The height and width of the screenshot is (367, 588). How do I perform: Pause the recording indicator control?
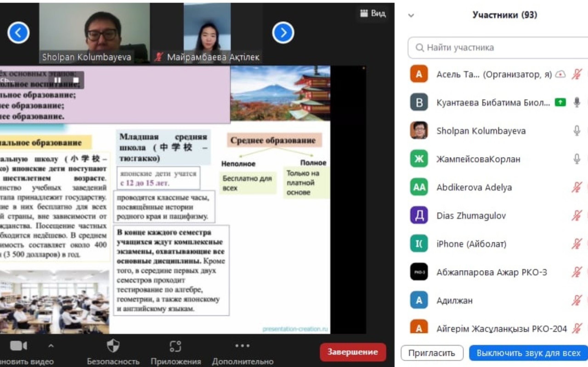click(x=58, y=80)
